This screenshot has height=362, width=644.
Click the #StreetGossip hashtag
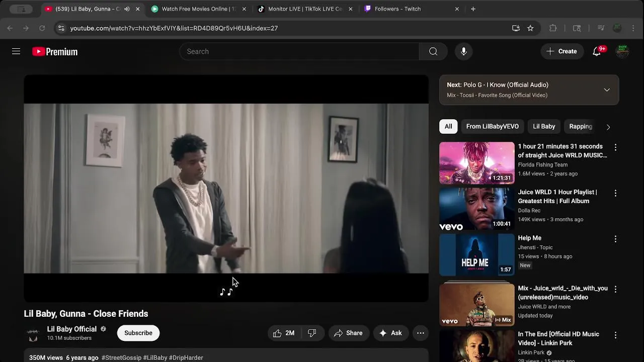(121, 357)
